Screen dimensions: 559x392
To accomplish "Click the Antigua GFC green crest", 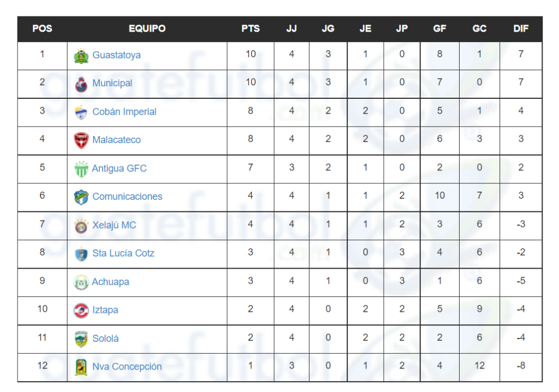I will (81, 169).
